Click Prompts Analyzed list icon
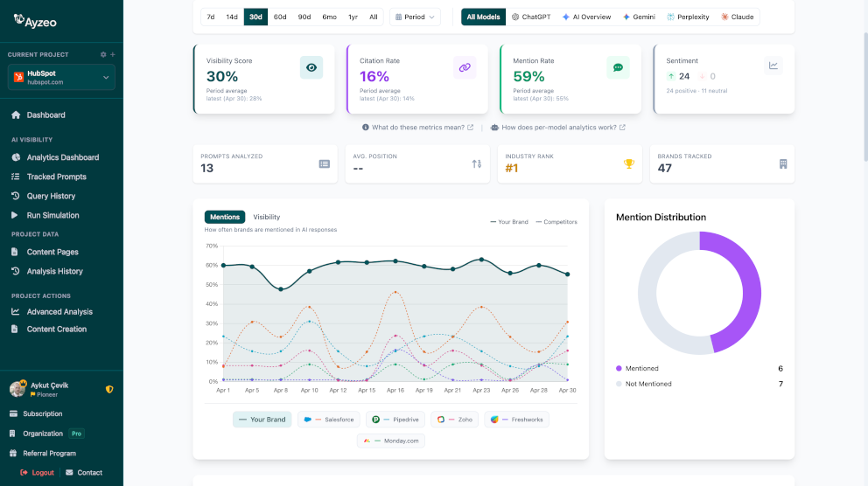The height and width of the screenshot is (486, 868). (325, 164)
